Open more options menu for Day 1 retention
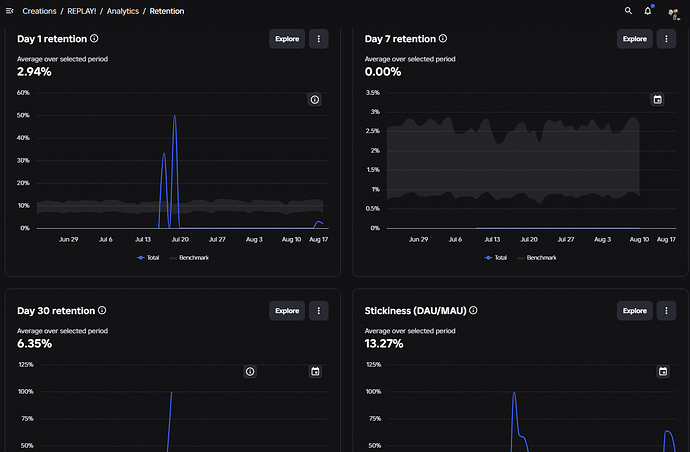 tap(319, 39)
